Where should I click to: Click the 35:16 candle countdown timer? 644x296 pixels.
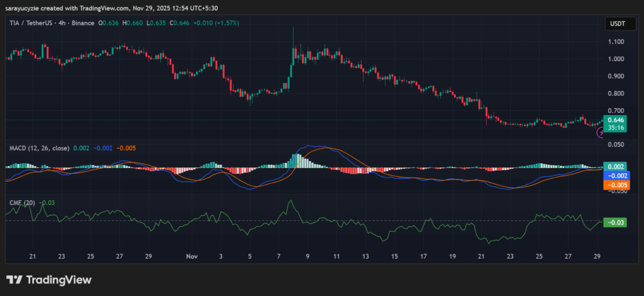(x=614, y=127)
